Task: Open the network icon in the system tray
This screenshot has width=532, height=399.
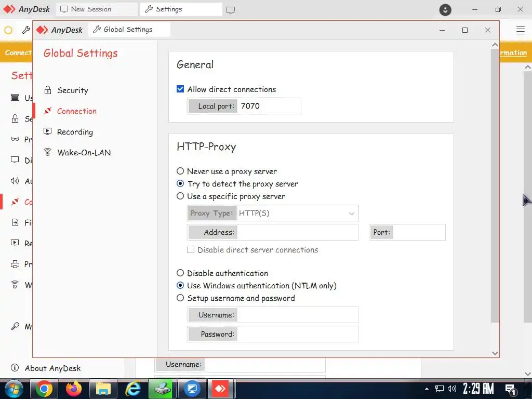Action: 440,389
